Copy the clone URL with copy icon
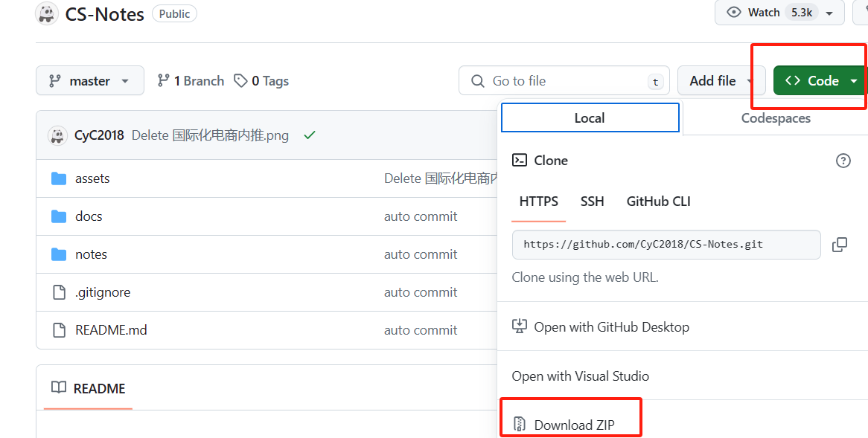This screenshot has width=868, height=438. point(840,245)
